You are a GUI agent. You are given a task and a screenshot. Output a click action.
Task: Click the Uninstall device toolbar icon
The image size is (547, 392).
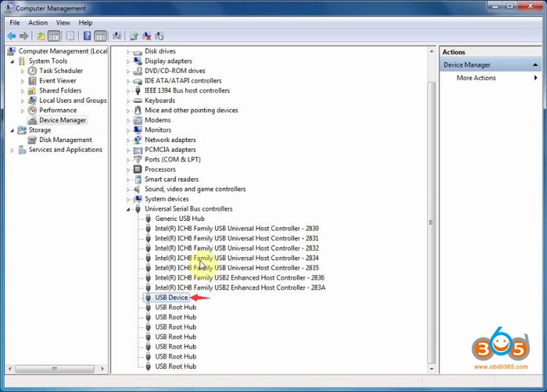tap(146, 36)
